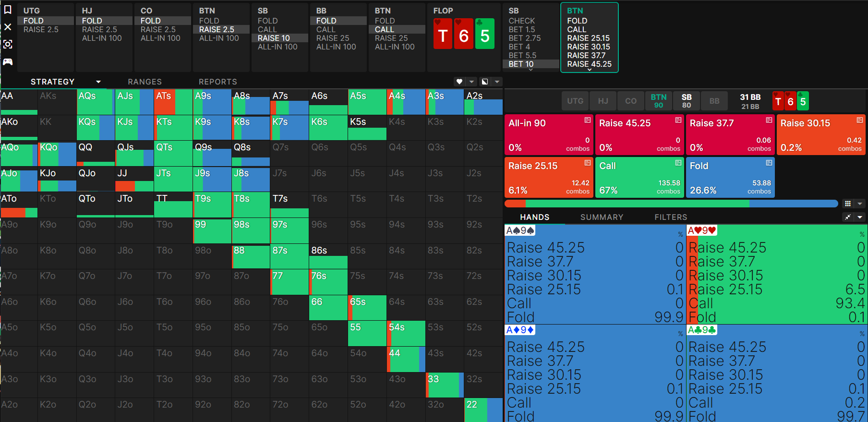Open the SUMMARY tab

[x=602, y=217]
